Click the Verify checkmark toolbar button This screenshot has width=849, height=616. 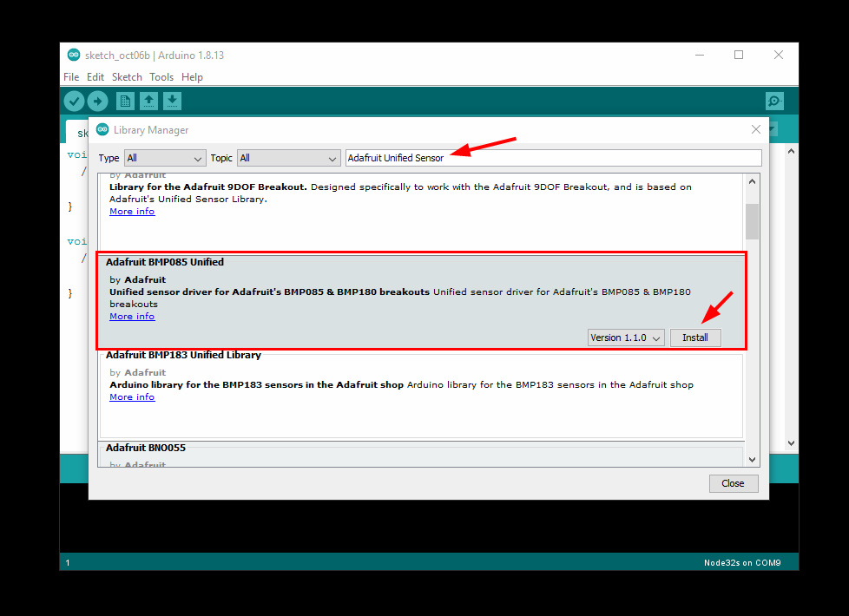[74, 102]
